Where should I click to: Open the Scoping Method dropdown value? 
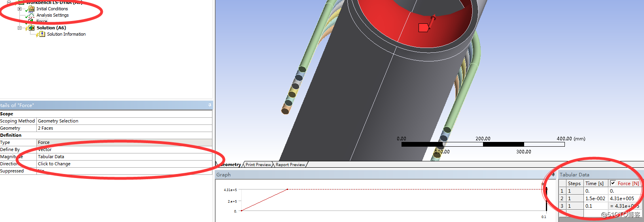(124, 121)
